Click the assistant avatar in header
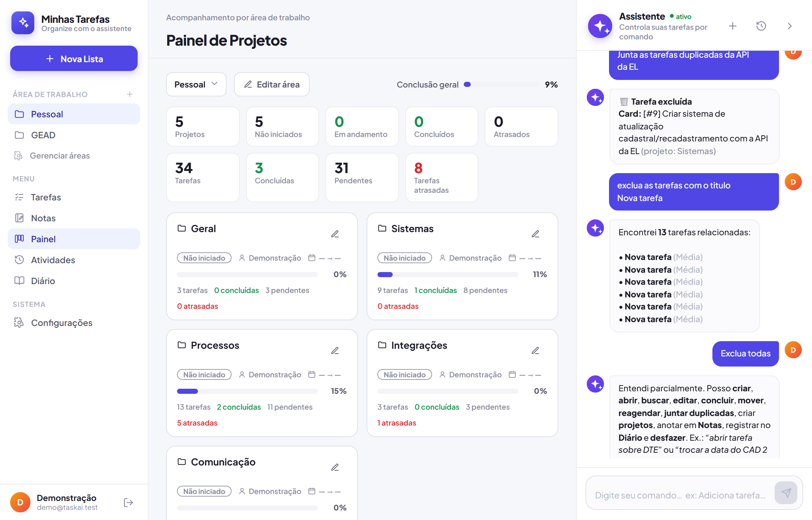The image size is (812, 520). tap(600, 26)
